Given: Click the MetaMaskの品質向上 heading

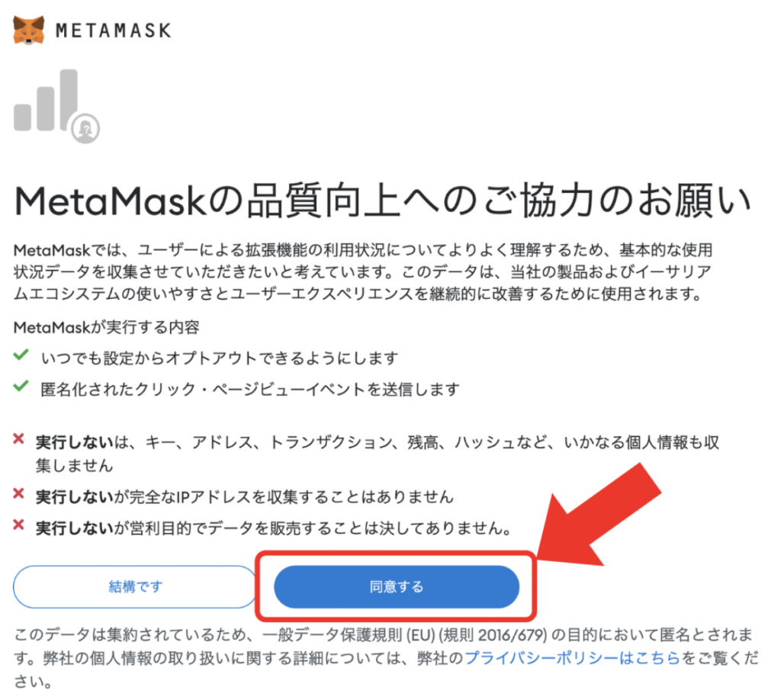Looking at the screenshot, I should click(x=383, y=201).
